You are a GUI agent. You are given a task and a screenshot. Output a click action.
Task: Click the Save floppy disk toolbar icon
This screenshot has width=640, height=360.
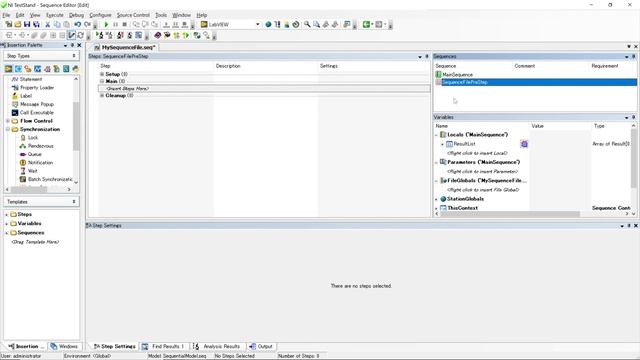[x=27, y=24]
